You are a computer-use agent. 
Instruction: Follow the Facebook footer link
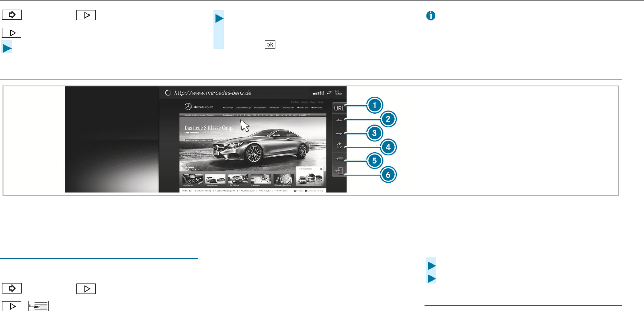299,191
